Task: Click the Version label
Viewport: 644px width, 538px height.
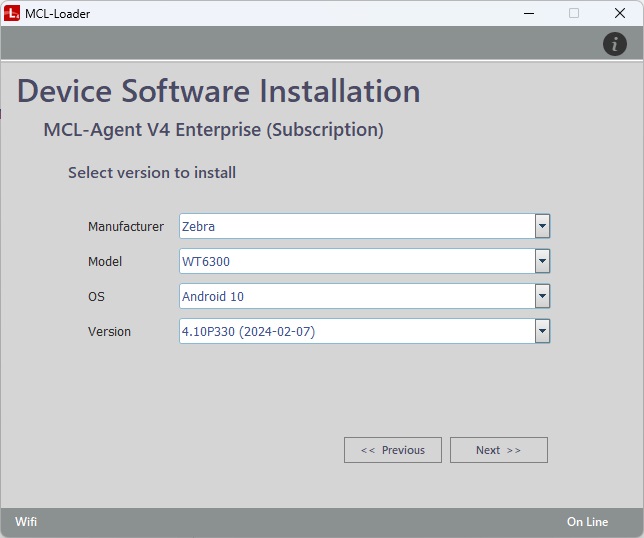Action: [x=109, y=331]
